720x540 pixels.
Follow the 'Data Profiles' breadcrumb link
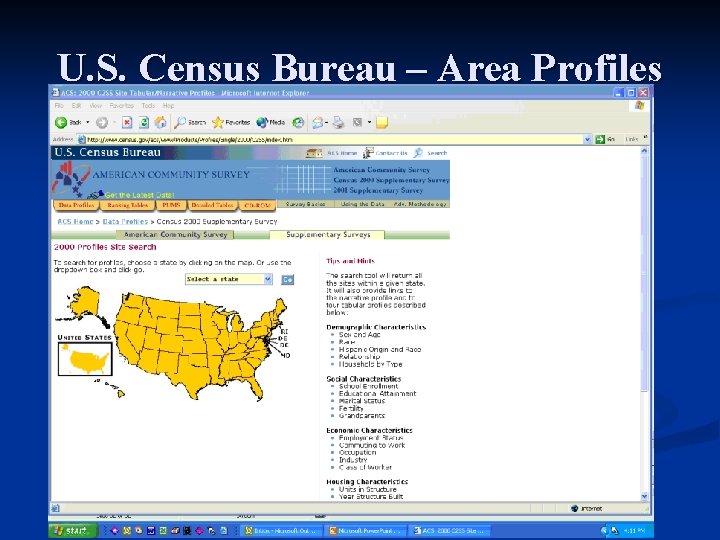coord(125,221)
